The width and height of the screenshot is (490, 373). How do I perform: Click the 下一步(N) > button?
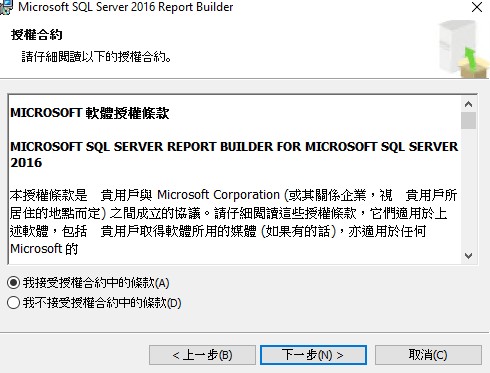point(313,355)
